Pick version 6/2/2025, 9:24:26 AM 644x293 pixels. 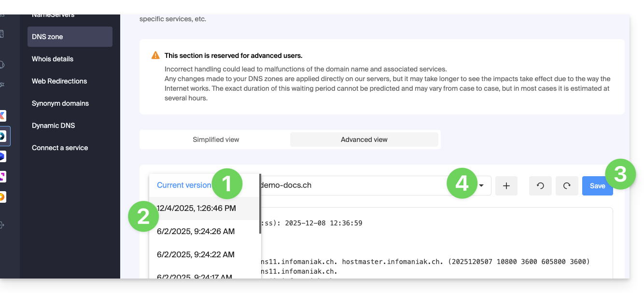coord(196,231)
